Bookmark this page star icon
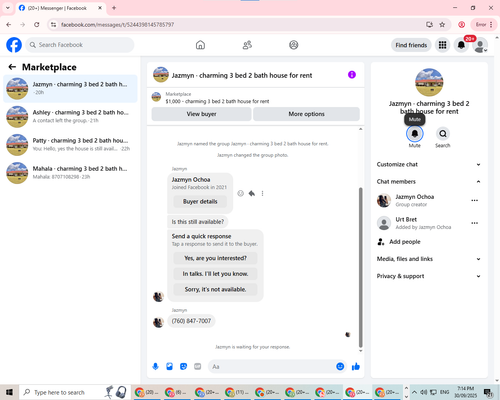This screenshot has width=500, height=400. coord(442,25)
